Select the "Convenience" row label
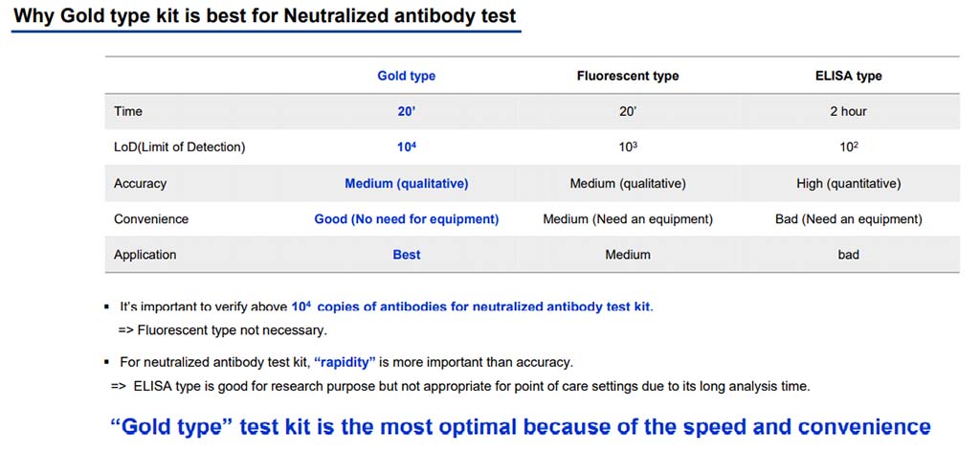This screenshot has height=453, width=980. point(151,218)
